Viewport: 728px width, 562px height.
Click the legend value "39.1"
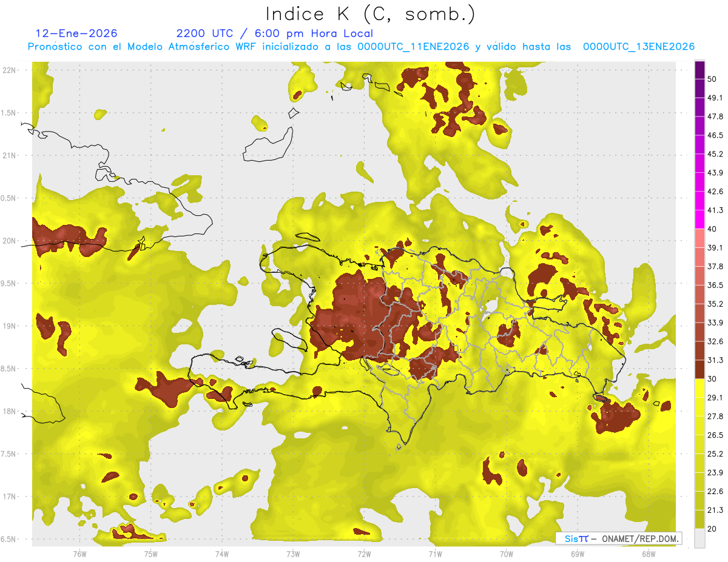[715, 248]
